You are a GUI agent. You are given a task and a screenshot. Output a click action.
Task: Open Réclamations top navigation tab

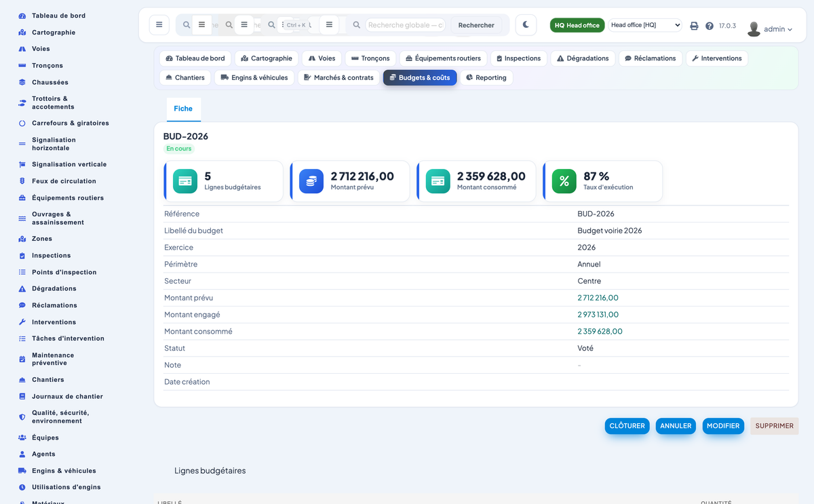(x=651, y=58)
